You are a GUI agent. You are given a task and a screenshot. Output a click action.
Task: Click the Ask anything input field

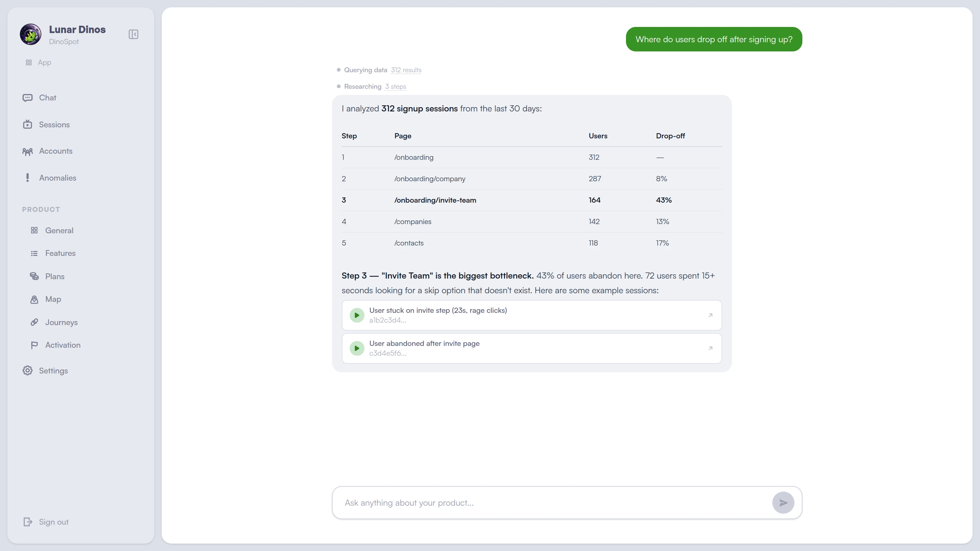click(x=533, y=502)
